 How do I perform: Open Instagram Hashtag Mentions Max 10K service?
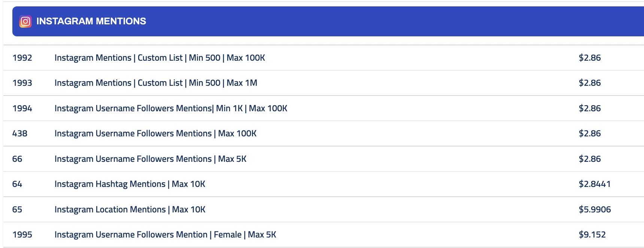click(130, 184)
